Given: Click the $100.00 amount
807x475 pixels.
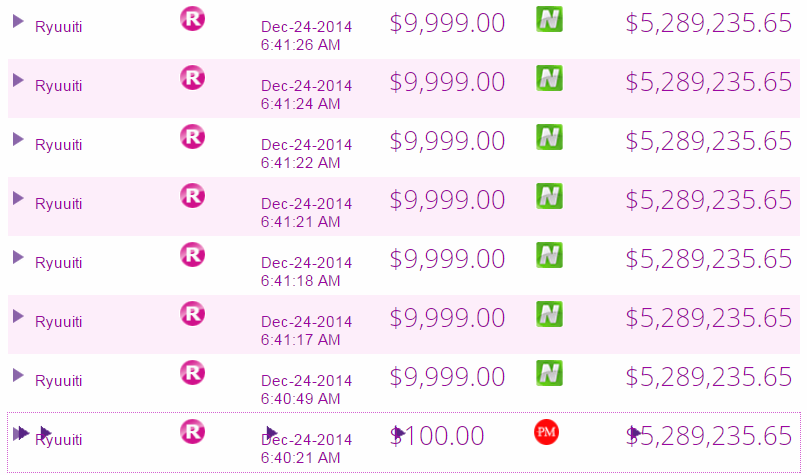Looking at the screenshot, I should [x=437, y=436].
